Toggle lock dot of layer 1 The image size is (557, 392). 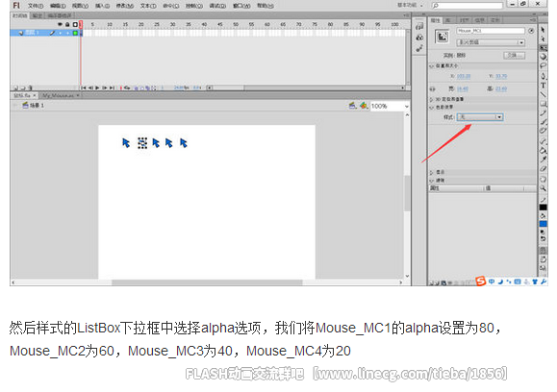(67, 33)
